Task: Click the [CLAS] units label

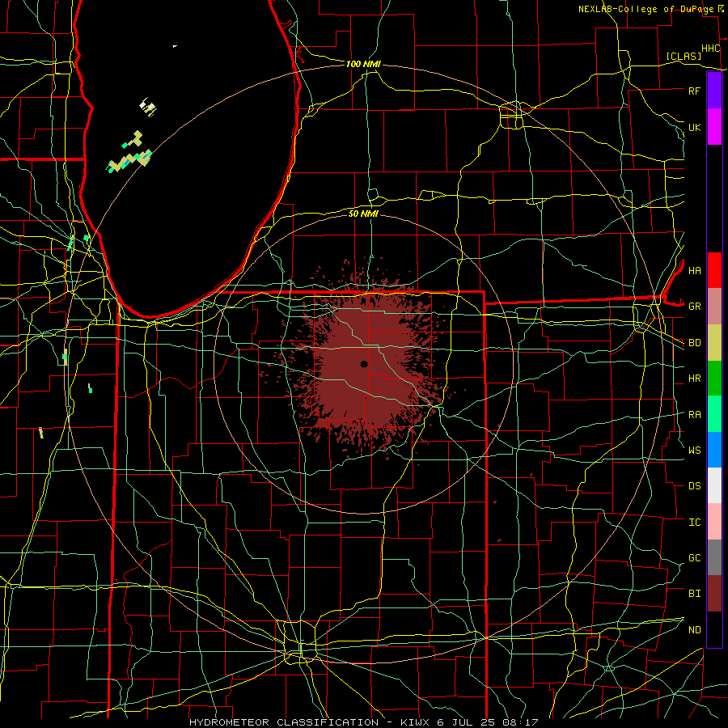Action: [x=684, y=57]
